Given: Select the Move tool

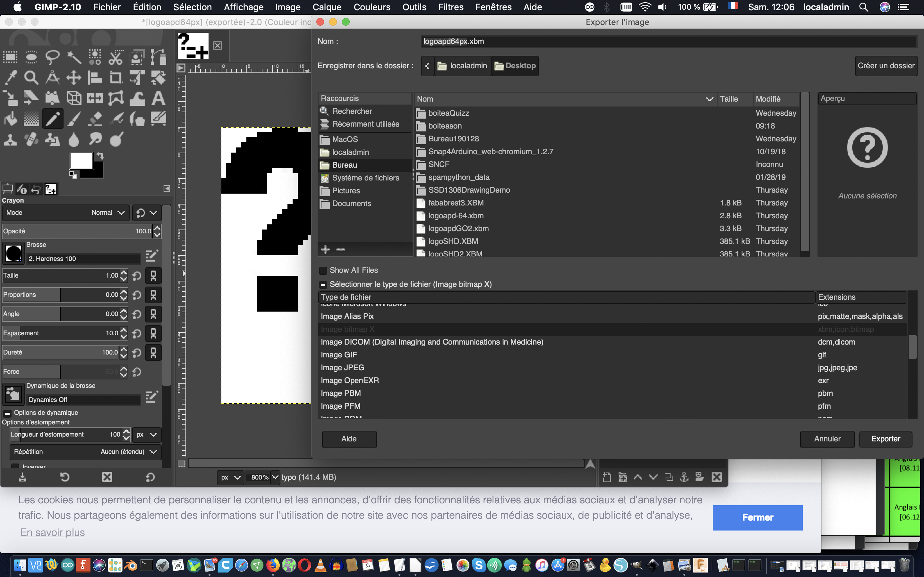Looking at the screenshot, I should click(74, 78).
